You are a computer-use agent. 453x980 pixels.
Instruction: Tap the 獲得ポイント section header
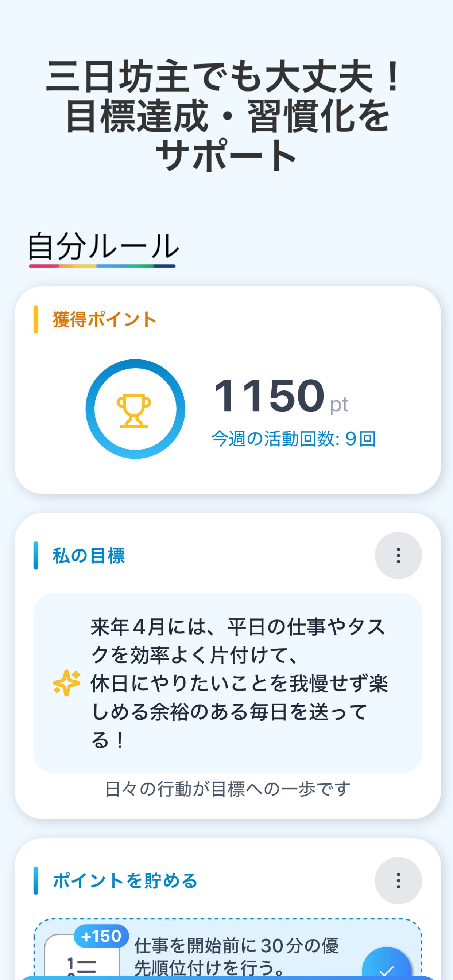coord(104,319)
